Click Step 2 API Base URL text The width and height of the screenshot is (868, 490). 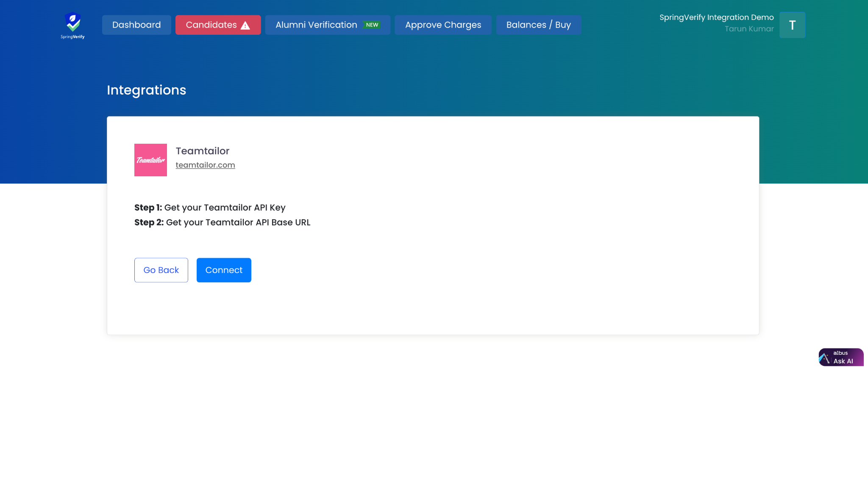[x=222, y=223]
